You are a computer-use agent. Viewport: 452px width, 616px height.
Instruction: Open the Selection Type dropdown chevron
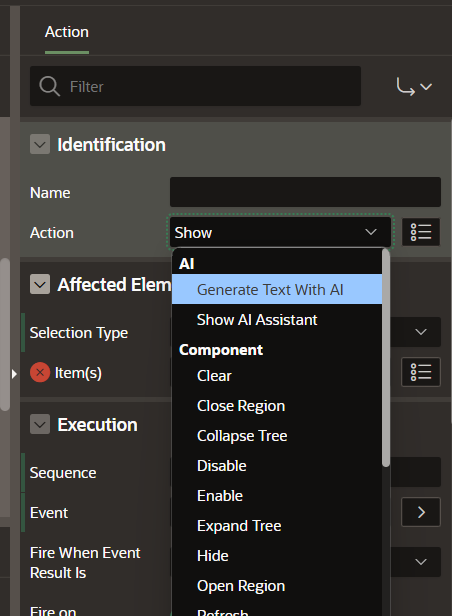tap(421, 332)
